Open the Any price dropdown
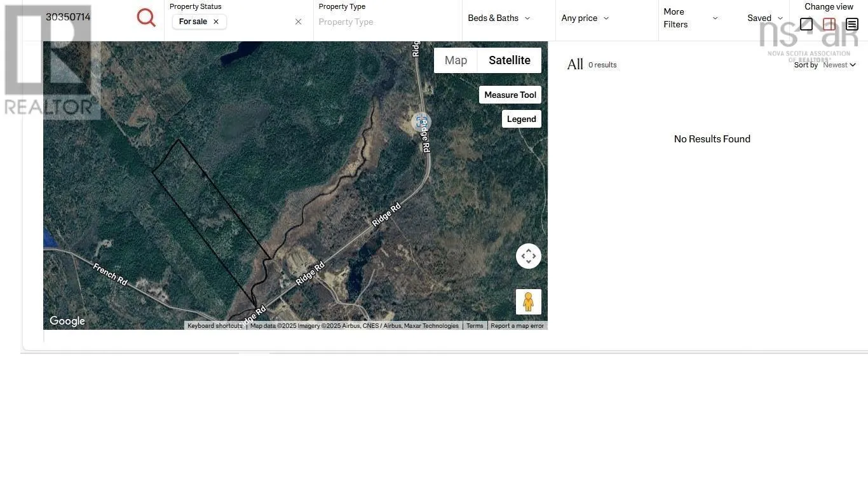The image size is (868, 488). click(585, 18)
